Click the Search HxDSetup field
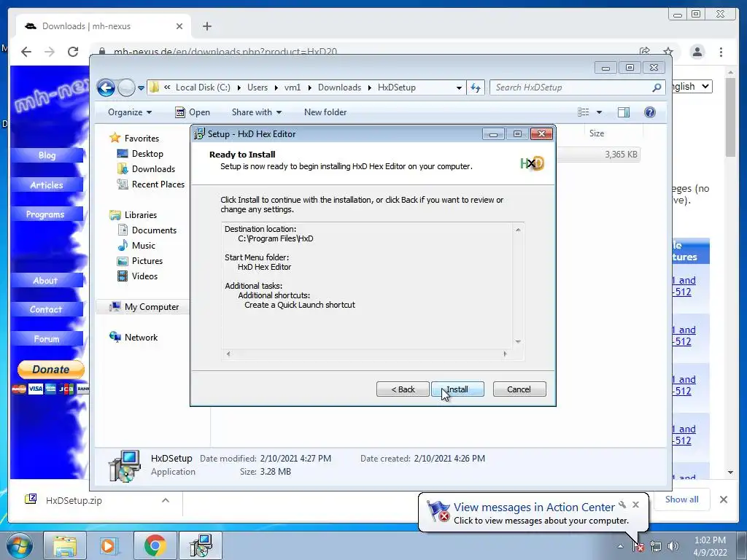Viewport: 747px width, 560px height. pos(576,87)
